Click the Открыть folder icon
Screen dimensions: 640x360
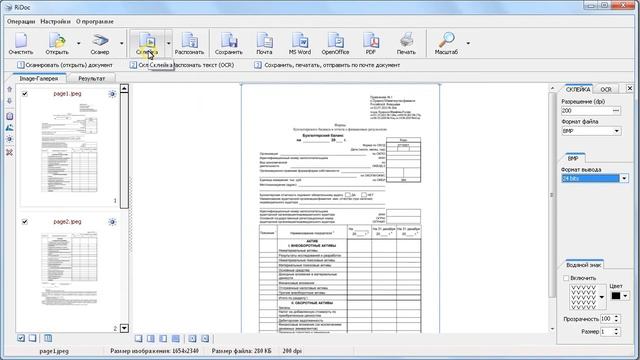57,43
